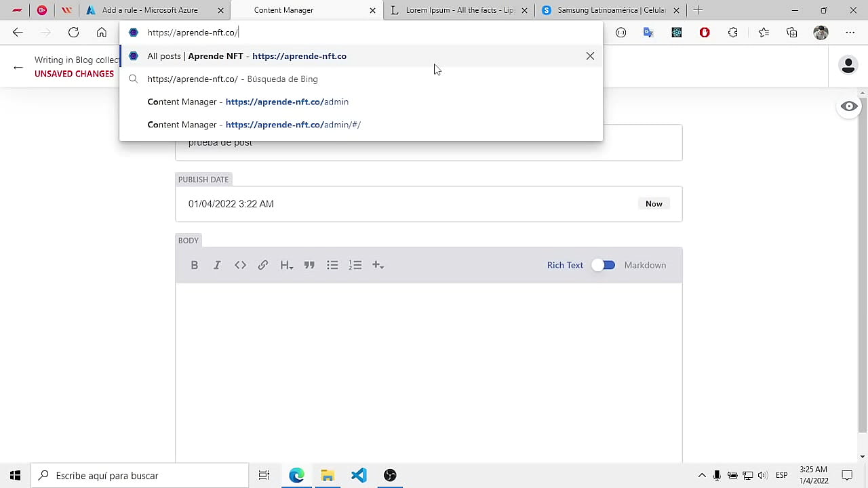Image resolution: width=868 pixels, height=488 pixels.
Task: Apply italic formatting in body editor
Action: pos(217,265)
